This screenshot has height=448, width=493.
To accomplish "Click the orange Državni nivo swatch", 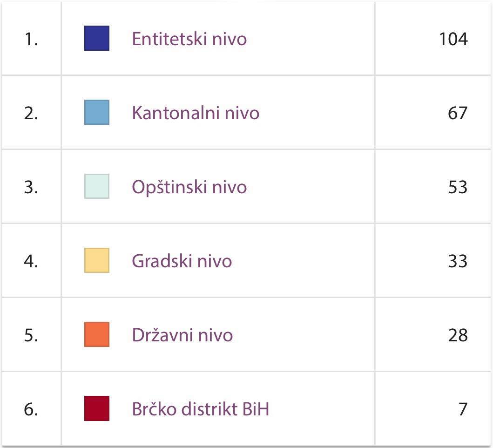I will click(97, 334).
